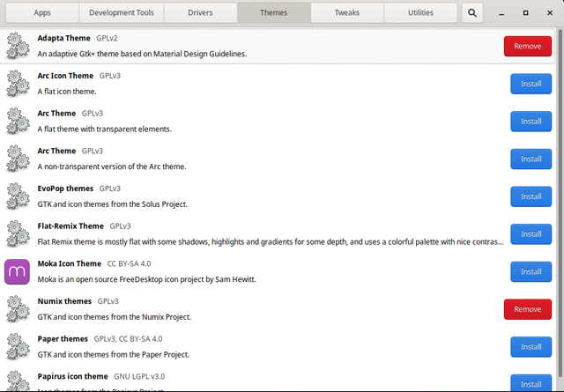
Task: Install the Moka Icon Theme
Action: coord(531,271)
